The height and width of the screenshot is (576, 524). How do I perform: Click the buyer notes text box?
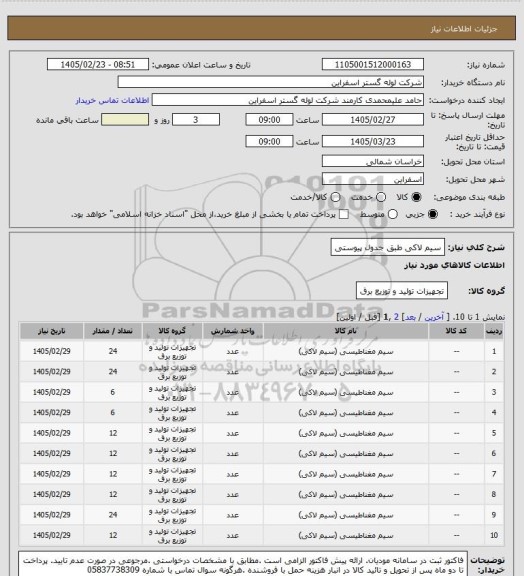pos(243,564)
